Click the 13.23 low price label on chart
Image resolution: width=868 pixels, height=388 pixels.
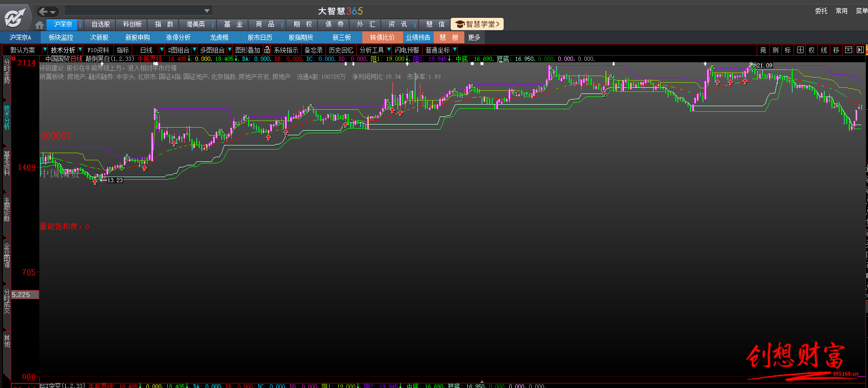point(115,180)
